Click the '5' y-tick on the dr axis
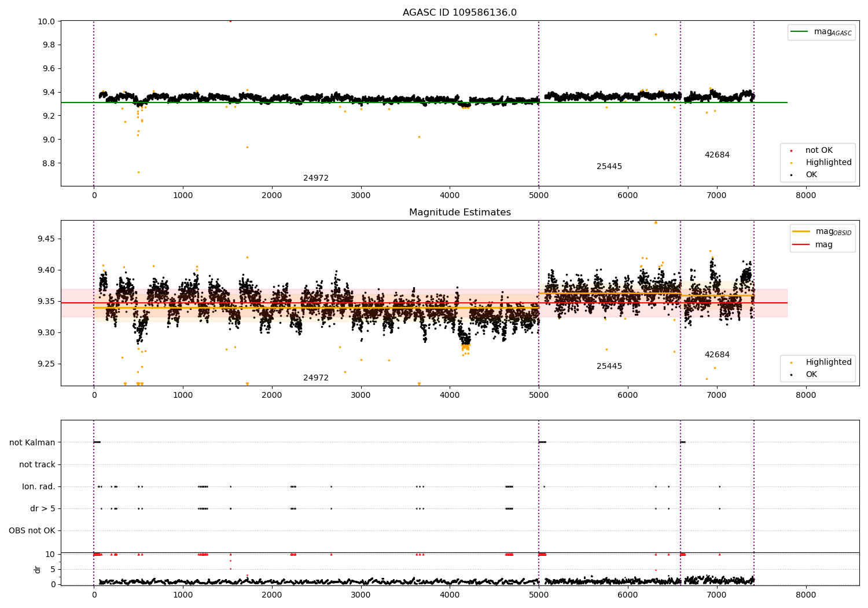Image resolution: width=868 pixels, height=608 pixels. [x=53, y=569]
